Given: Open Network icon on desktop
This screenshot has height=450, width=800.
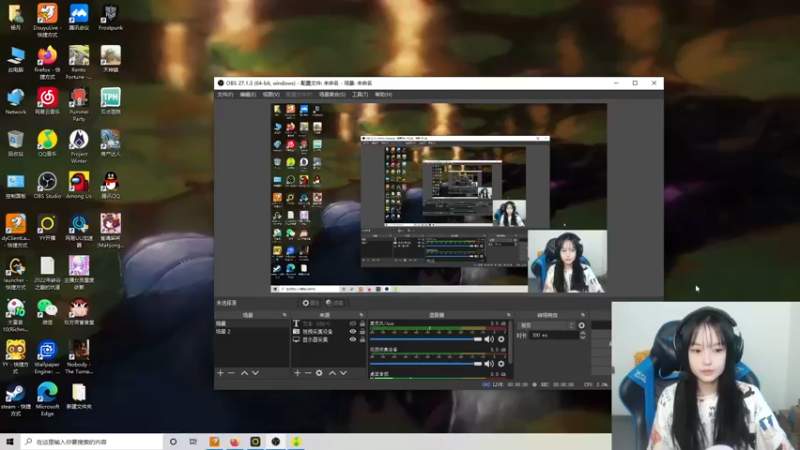Looking at the screenshot, I should (x=15, y=102).
